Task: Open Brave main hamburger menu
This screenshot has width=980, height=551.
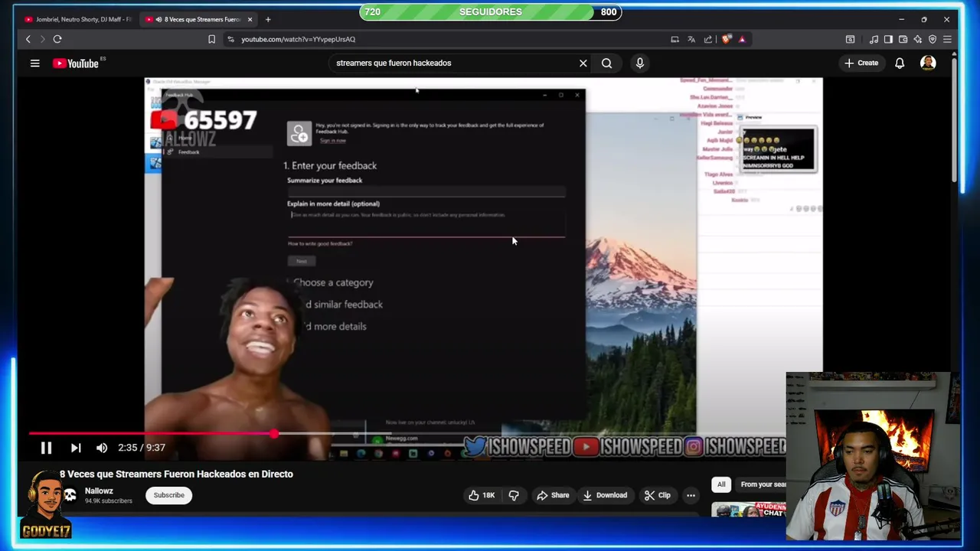Action: pyautogui.click(x=947, y=39)
